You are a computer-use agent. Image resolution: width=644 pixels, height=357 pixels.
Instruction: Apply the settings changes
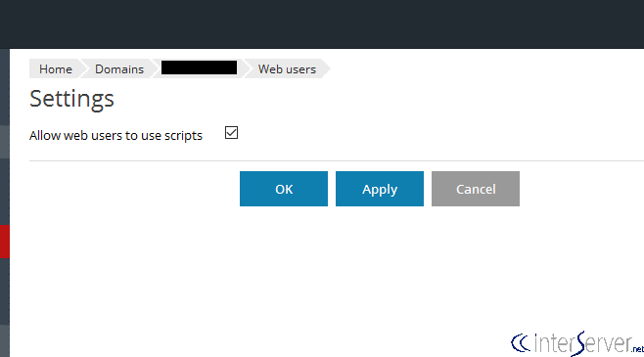point(380,189)
